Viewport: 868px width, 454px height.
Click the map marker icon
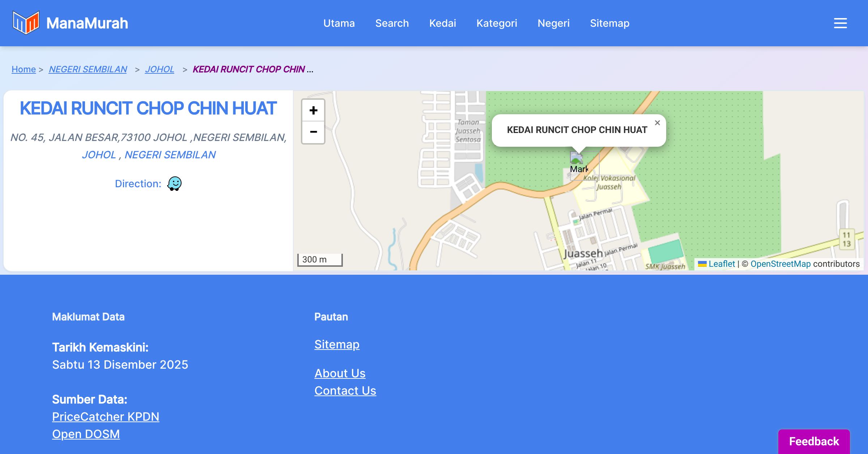[x=576, y=158]
